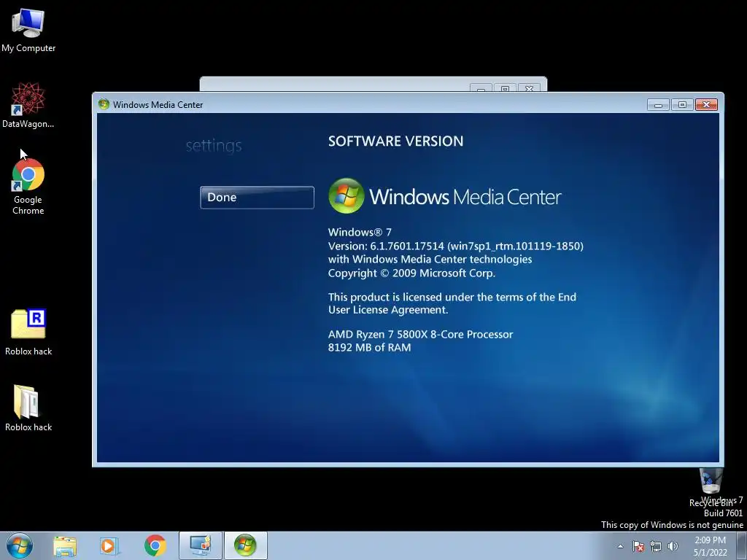The image size is (747, 560).
Task: Show hidden icons in system tray
Action: click(x=620, y=546)
